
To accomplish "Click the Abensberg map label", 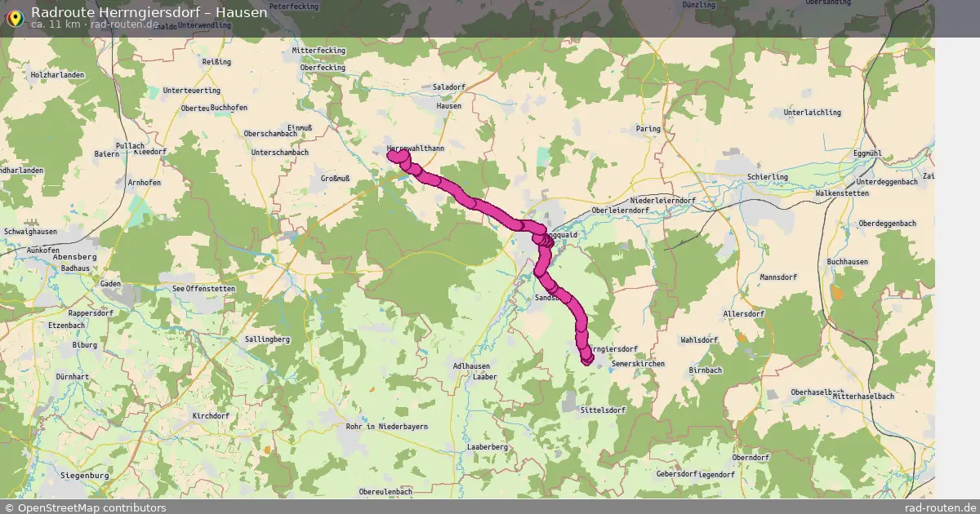I will [x=73, y=257].
